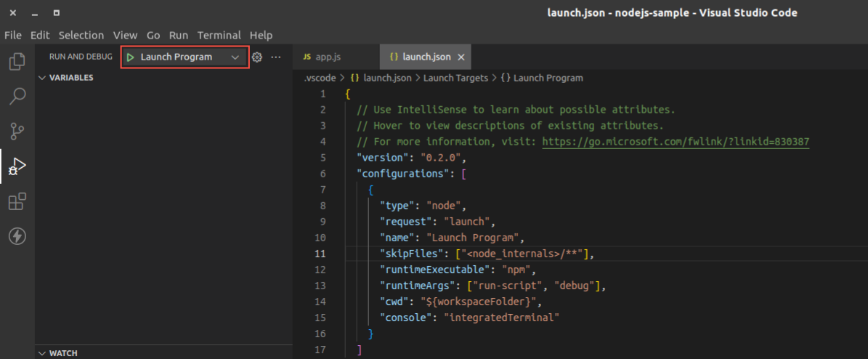Click the "integratedTerminal" console value
Image resolution: width=868 pixels, height=359 pixels.
point(502,318)
